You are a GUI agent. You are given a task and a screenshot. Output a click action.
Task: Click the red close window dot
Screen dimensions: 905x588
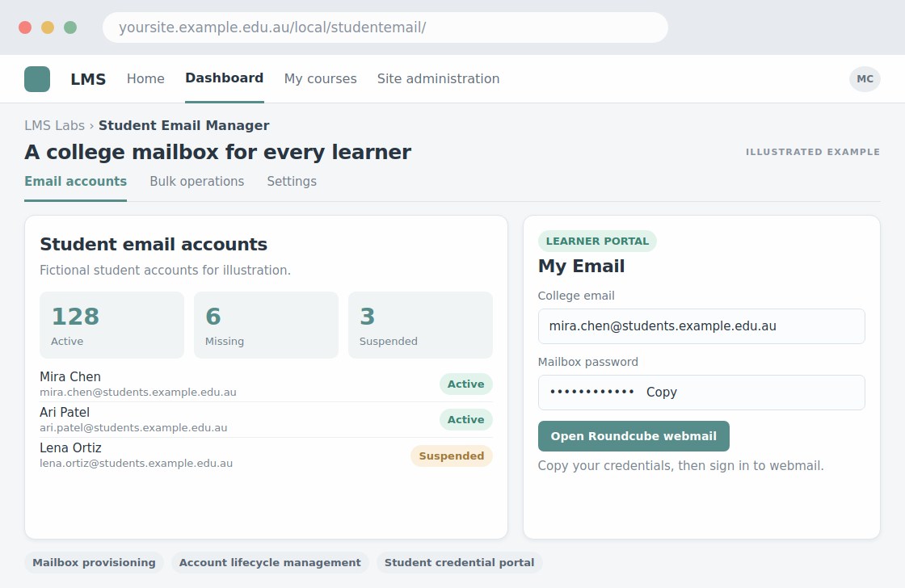[25, 27]
